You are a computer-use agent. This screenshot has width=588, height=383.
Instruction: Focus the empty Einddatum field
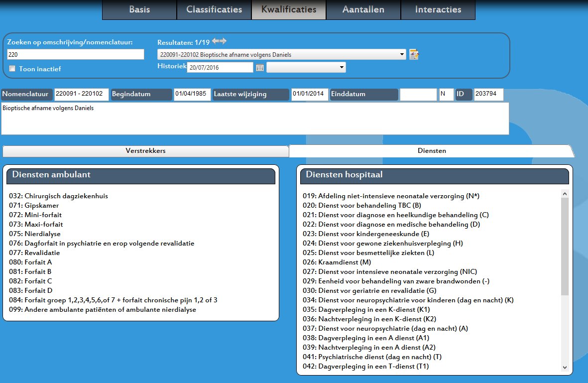[418, 94]
